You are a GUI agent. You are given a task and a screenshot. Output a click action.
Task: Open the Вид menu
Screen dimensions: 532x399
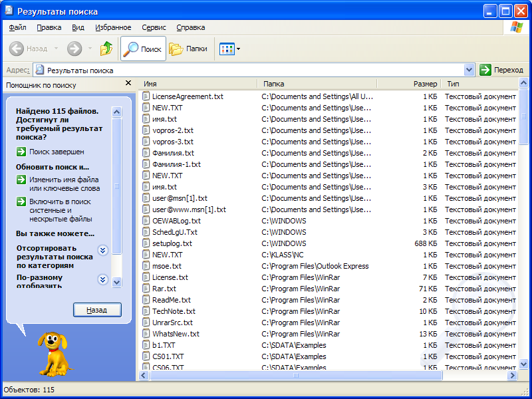point(78,27)
